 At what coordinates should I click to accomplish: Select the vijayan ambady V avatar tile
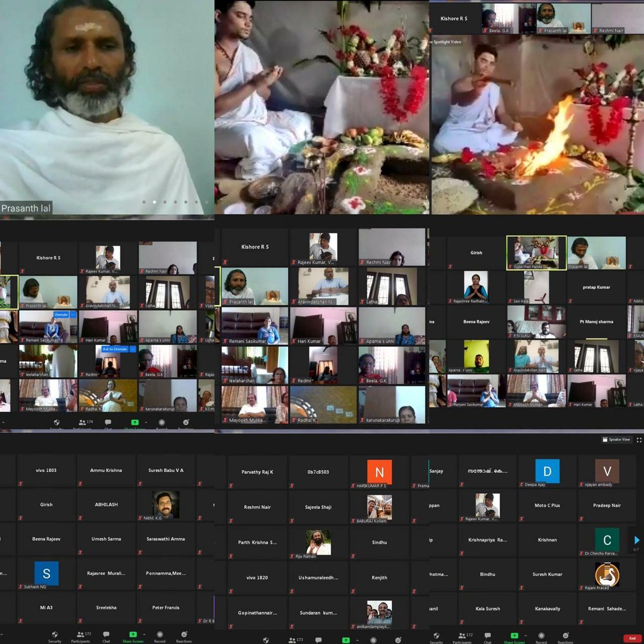pos(607,471)
